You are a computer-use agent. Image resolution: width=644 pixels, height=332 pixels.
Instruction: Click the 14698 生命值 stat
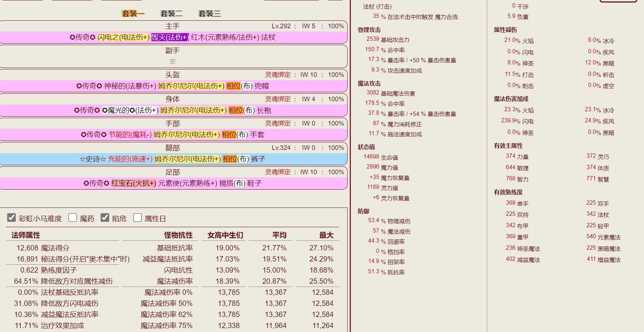[x=381, y=157]
